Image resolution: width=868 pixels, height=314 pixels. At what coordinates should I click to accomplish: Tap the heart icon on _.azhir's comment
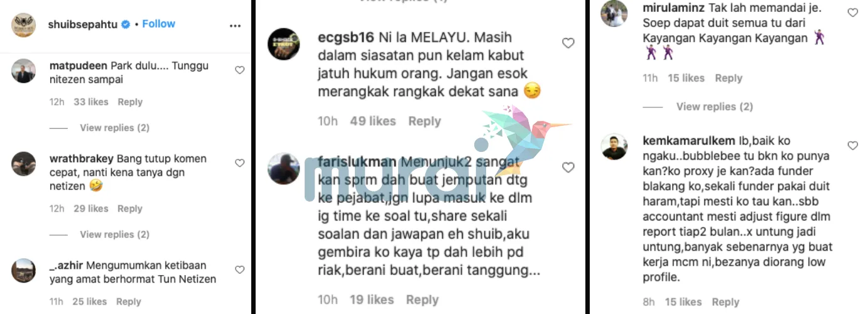239,270
